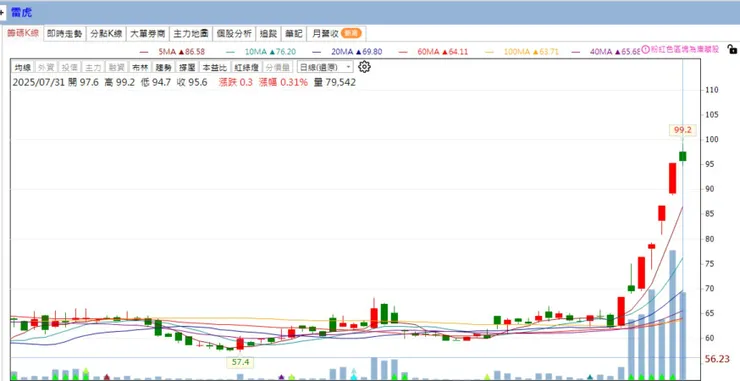
Task: Switch to the 個股分析 tab
Action: (234, 34)
